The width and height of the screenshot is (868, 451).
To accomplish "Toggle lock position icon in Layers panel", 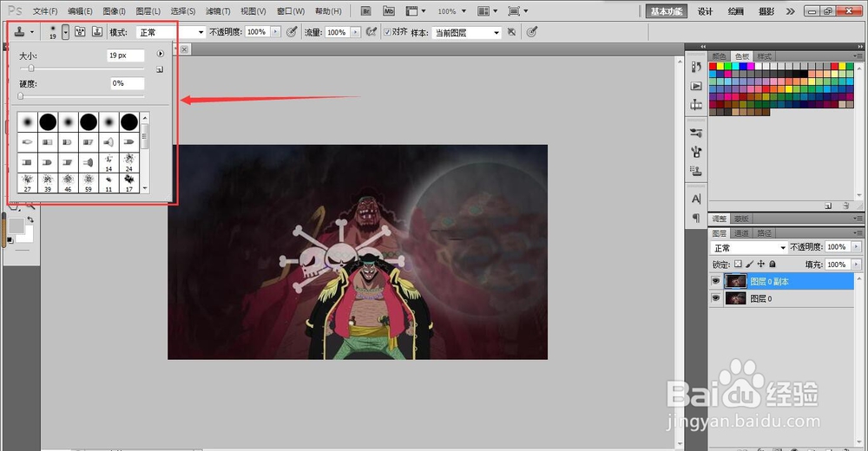I will (x=761, y=264).
